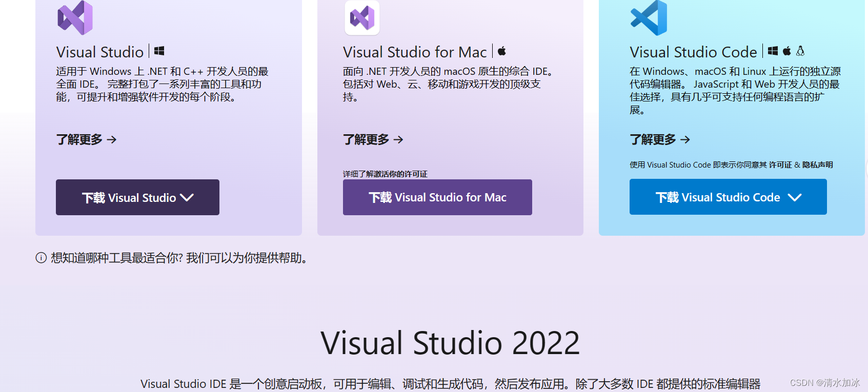Click the Visual Studio card heading text

coord(100,52)
